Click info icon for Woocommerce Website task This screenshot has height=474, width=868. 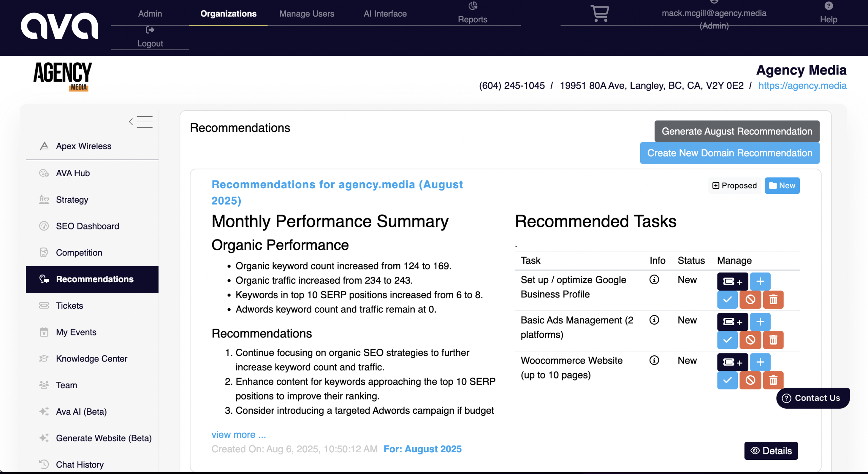(x=654, y=360)
